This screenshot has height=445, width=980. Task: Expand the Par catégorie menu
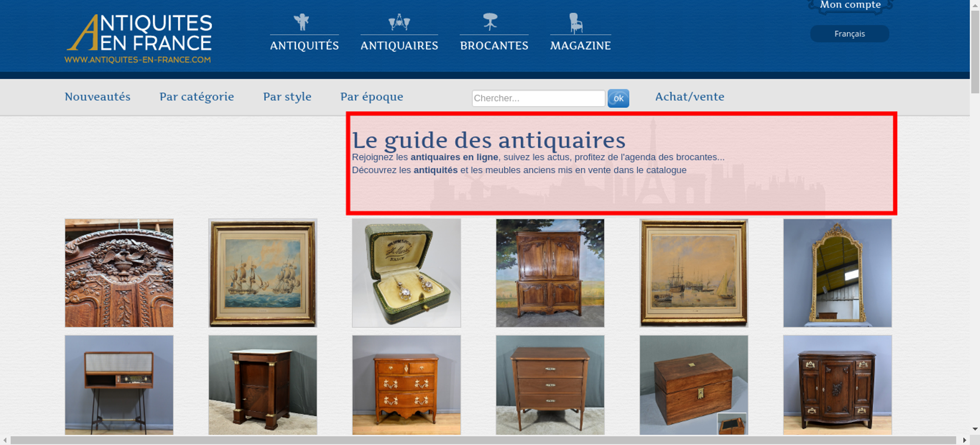point(196,97)
